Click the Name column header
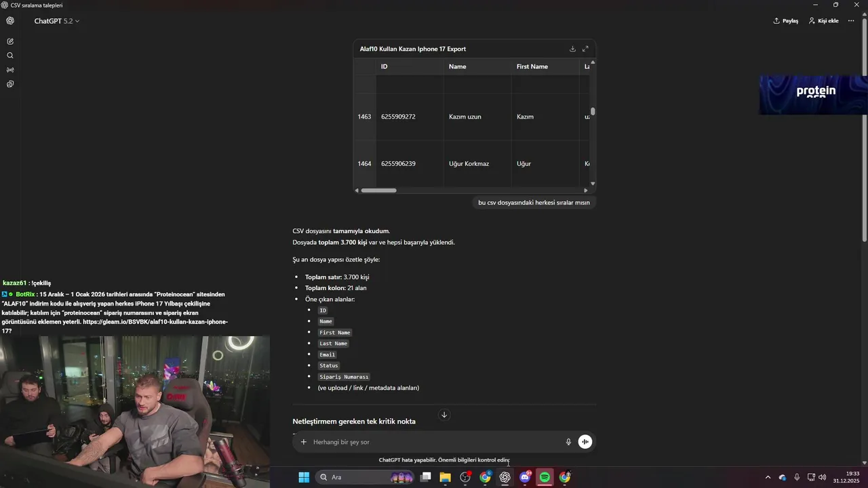Screen dimensions: 868x488 click(x=477, y=66)
